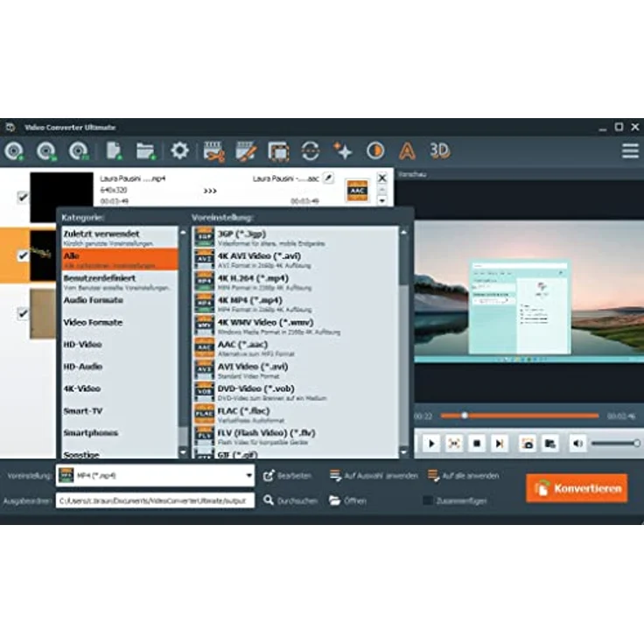Image resolution: width=644 pixels, height=644 pixels.
Task: Click Auf alle anwenden
Action: 463,476
